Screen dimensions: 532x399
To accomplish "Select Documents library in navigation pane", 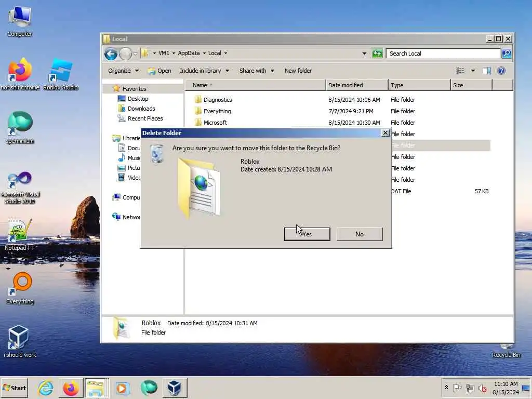I will 129,148.
